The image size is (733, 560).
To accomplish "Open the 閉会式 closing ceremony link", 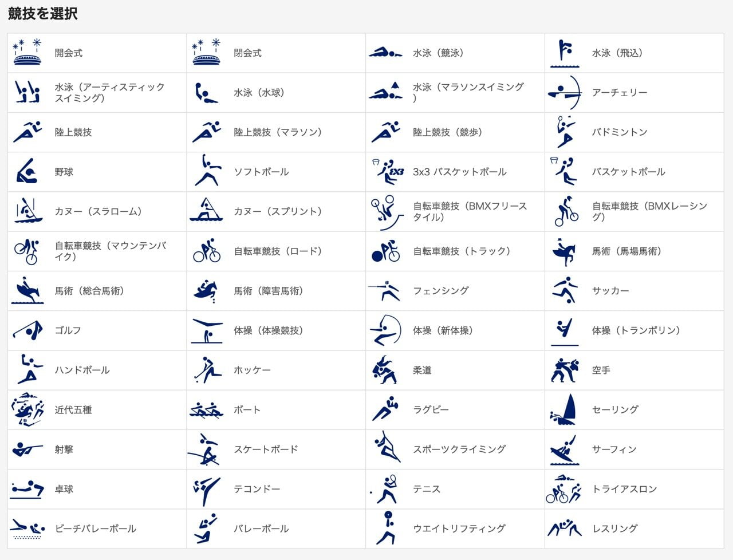I will tap(247, 53).
